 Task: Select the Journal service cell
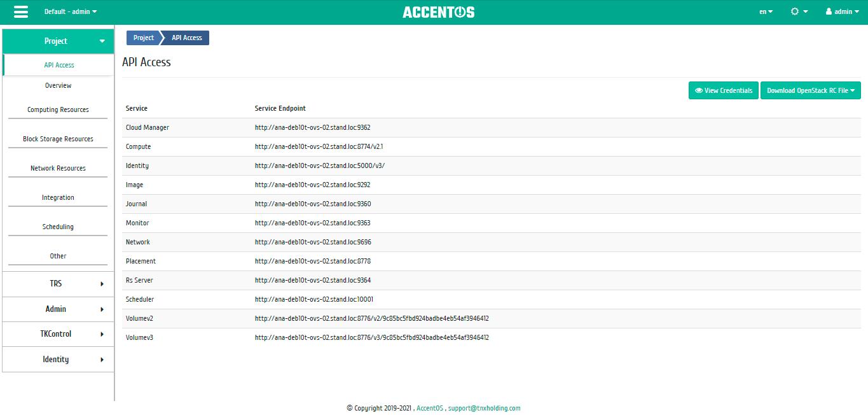coord(137,204)
